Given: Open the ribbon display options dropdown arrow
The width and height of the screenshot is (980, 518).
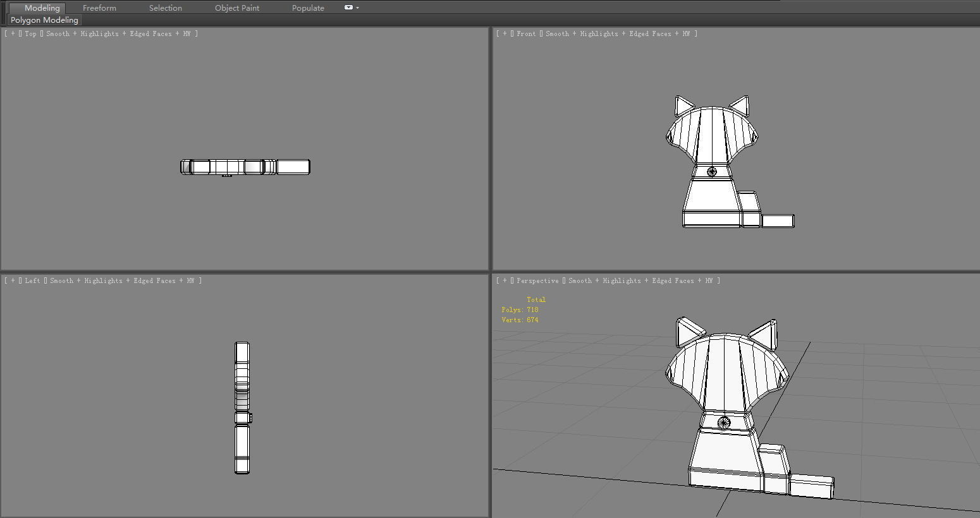Looking at the screenshot, I should click(358, 8).
